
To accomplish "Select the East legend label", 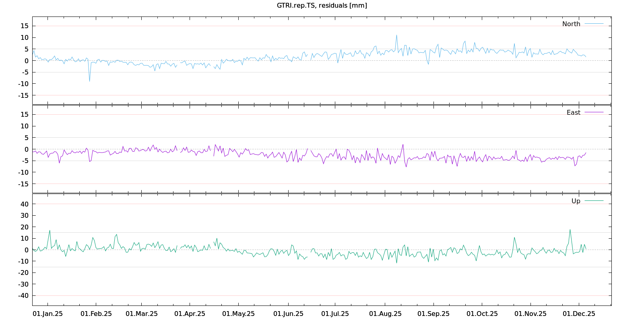I will point(573,112).
